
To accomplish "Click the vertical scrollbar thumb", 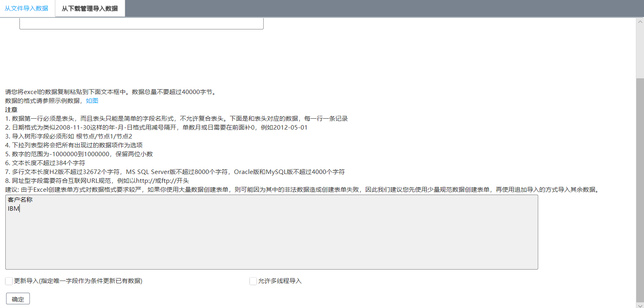I will (x=640, y=190).
